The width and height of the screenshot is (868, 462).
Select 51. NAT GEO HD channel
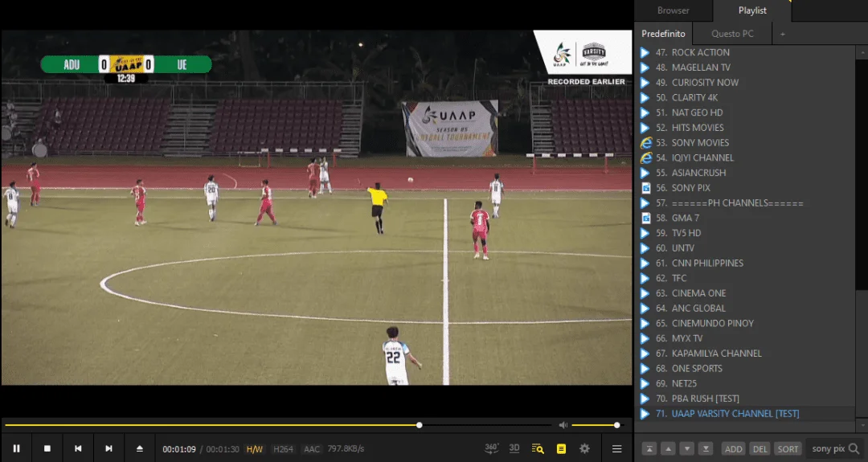[744, 112]
